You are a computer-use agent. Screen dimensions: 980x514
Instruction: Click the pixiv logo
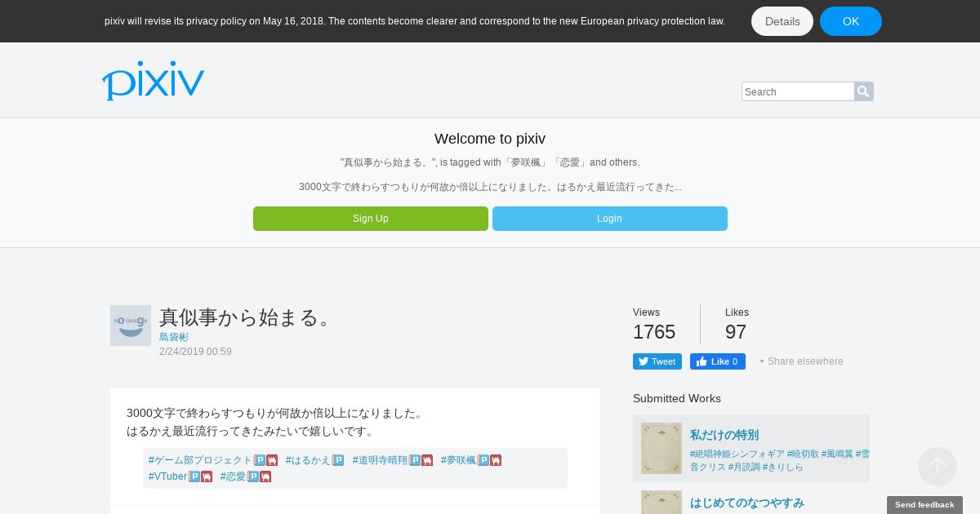[153, 81]
